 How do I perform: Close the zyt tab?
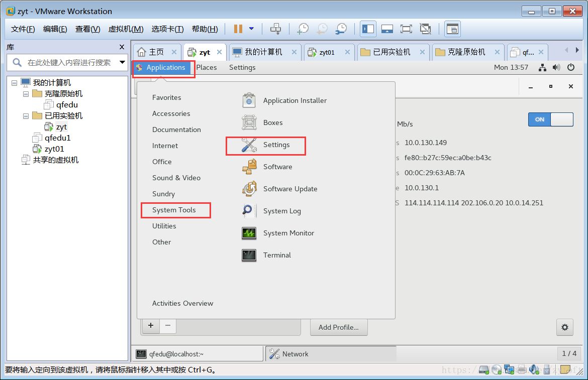click(x=220, y=52)
